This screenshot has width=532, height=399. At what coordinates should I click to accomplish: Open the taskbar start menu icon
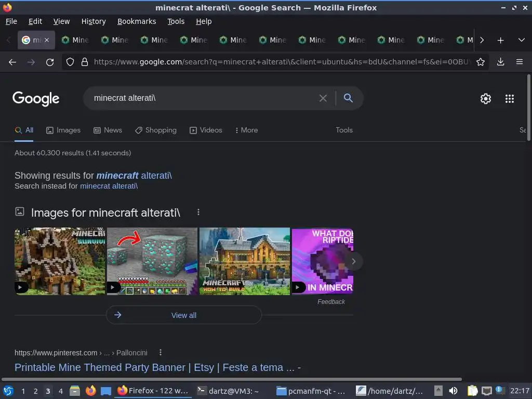(x=8, y=391)
